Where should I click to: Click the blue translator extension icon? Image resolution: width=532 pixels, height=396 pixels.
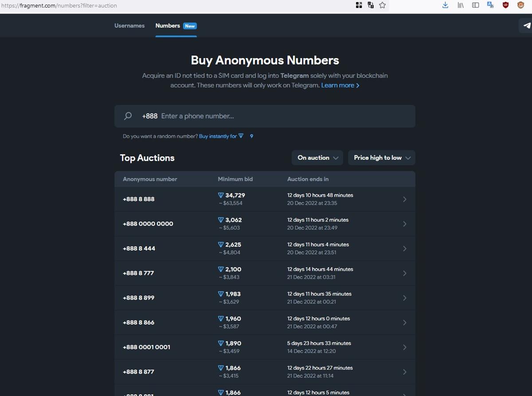(x=490, y=5)
